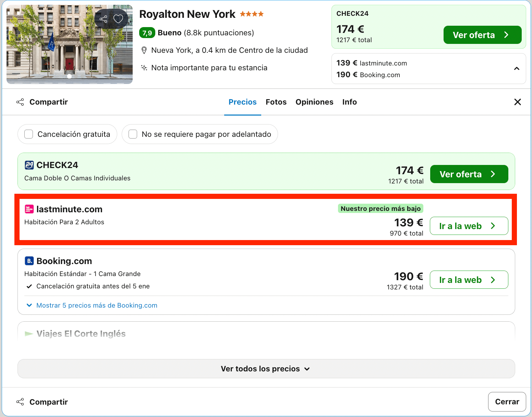Screen dimensions: 532x417
Task: Click the 970 € total text
Action: [x=407, y=234]
